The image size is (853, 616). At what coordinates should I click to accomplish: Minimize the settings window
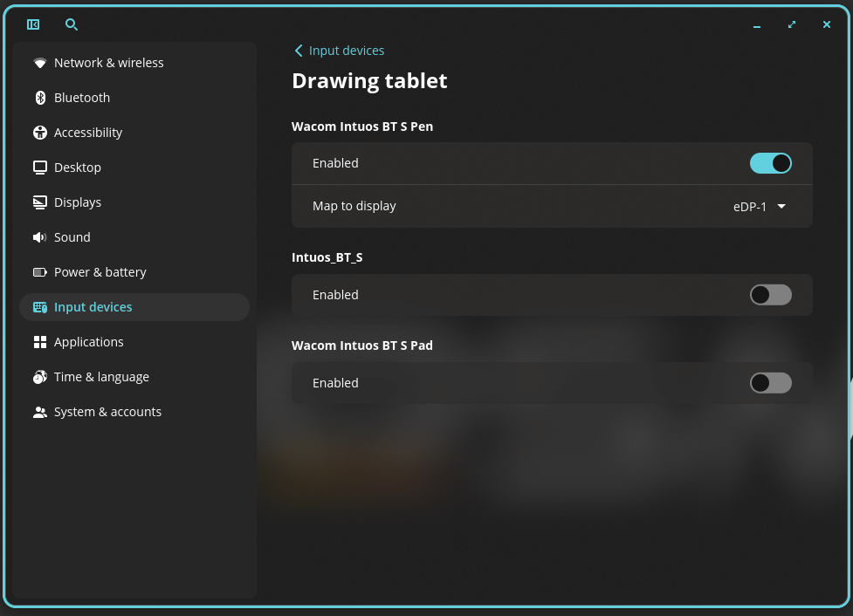click(x=757, y=24)
